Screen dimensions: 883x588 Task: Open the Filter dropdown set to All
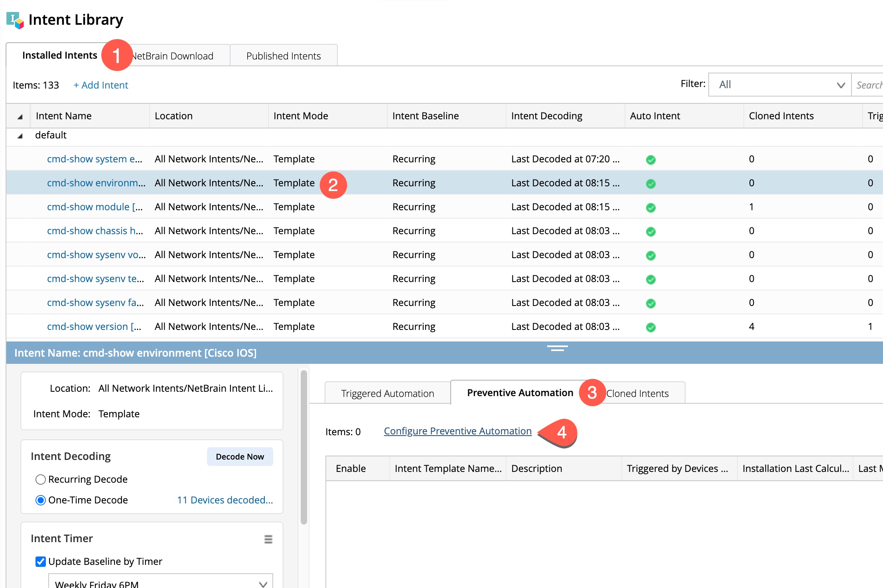(x=780, y=85)
